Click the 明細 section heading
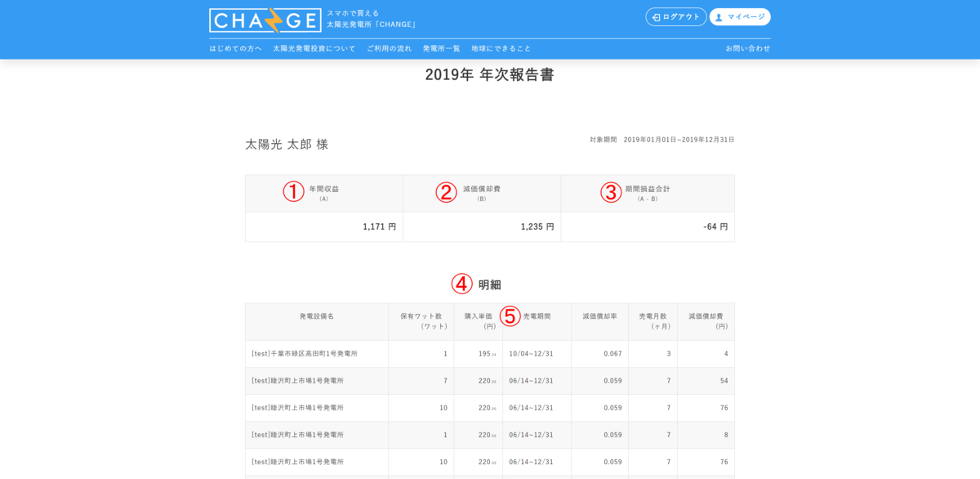This screenshot has height=479, width=980. pos(490,284)
